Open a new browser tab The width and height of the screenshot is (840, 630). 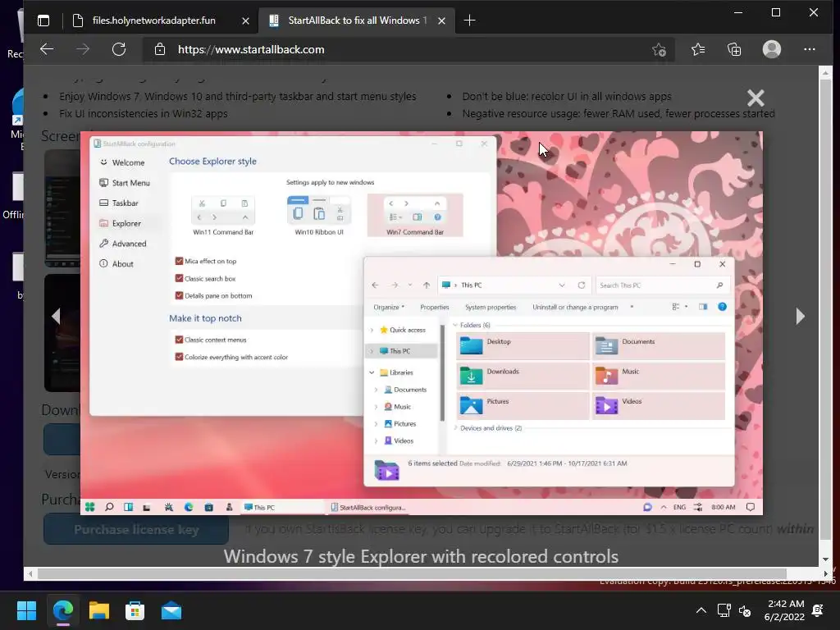pos(469,21)
